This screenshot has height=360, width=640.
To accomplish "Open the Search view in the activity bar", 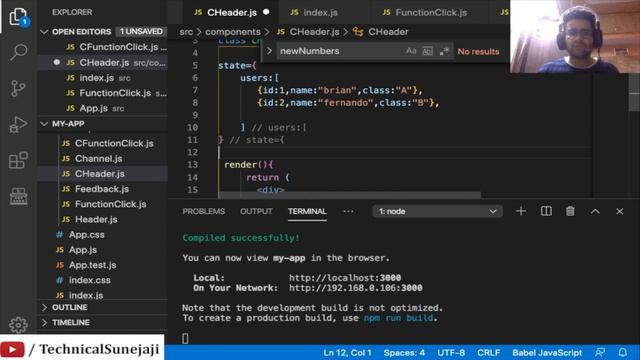I will pos(18,52).
